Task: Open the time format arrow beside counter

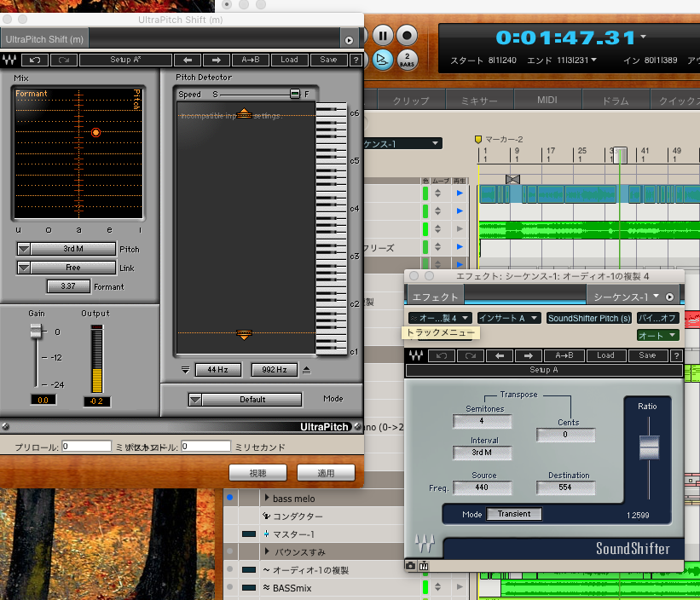Action: tap(644, 36)
